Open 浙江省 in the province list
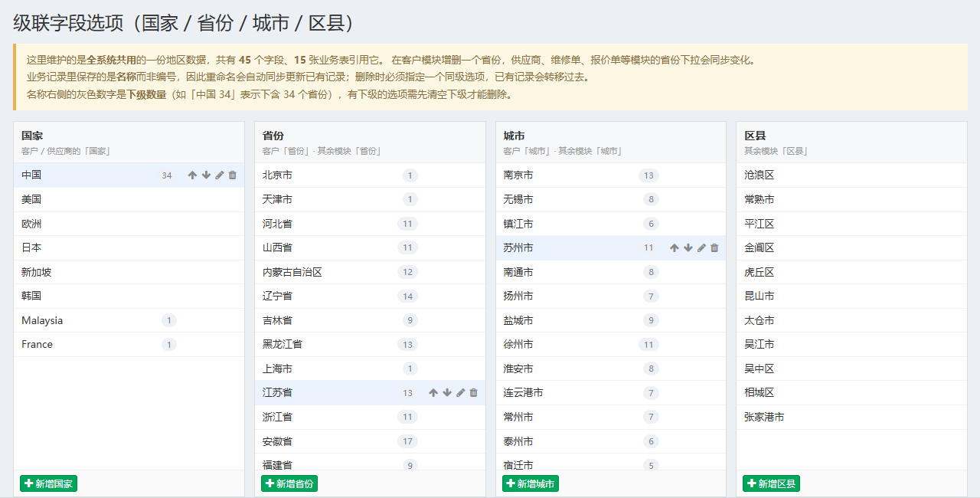The image size is (980, 498). coord(370,417)
